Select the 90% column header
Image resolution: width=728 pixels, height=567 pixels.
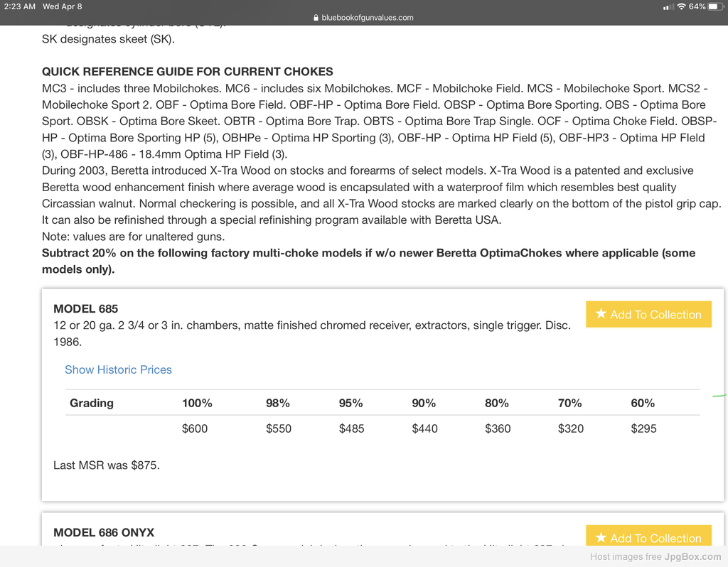pyautogui.click(x=424, y=403)
